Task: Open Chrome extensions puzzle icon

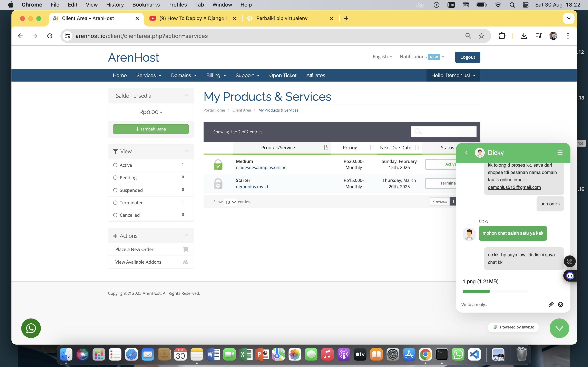Action: point(502,36)
